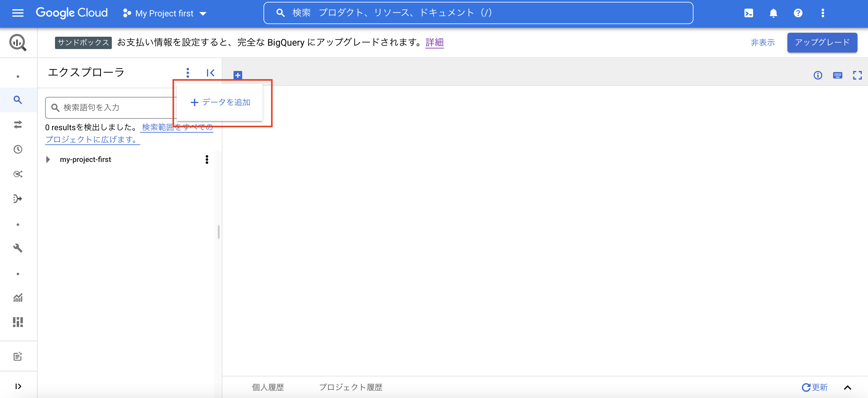
Task: Select SQL workspace search icon in sidebar
Action: (x=18, y=100)
